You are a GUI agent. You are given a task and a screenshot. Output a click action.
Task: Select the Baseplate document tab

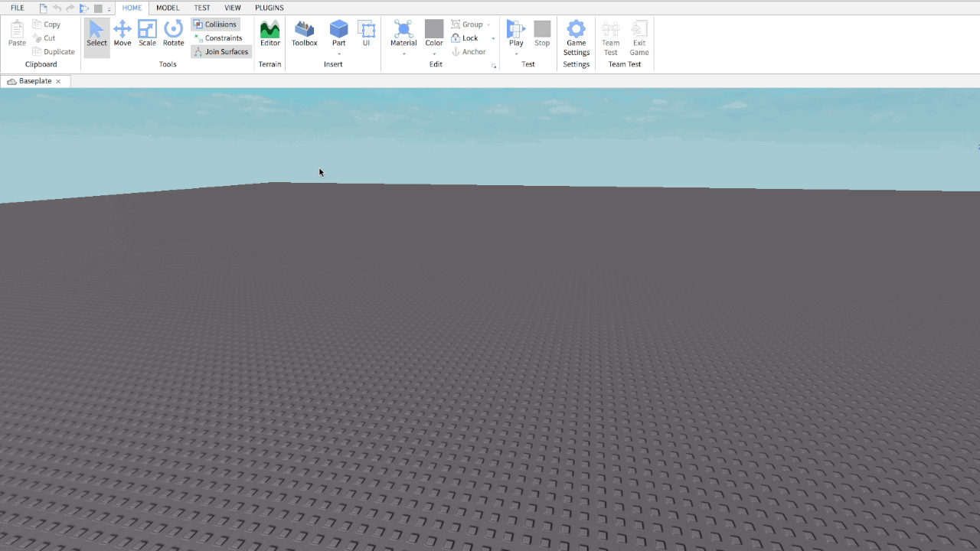(x=35, y=81)
